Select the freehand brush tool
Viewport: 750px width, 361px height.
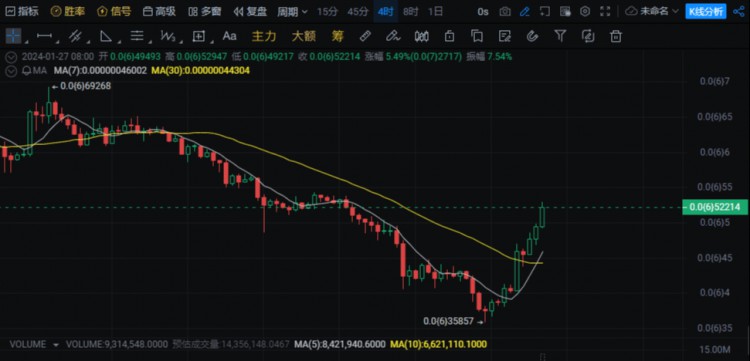393,36
